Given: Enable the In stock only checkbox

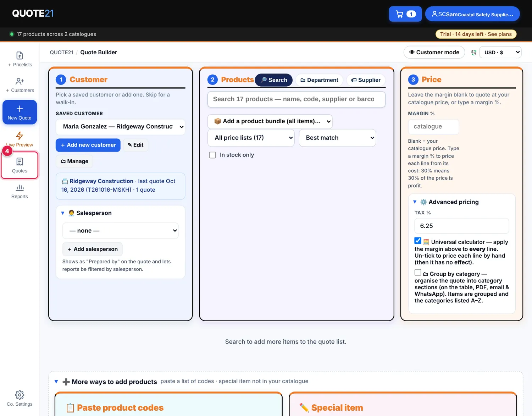Looking at the screenshot, I should [212, 155].
